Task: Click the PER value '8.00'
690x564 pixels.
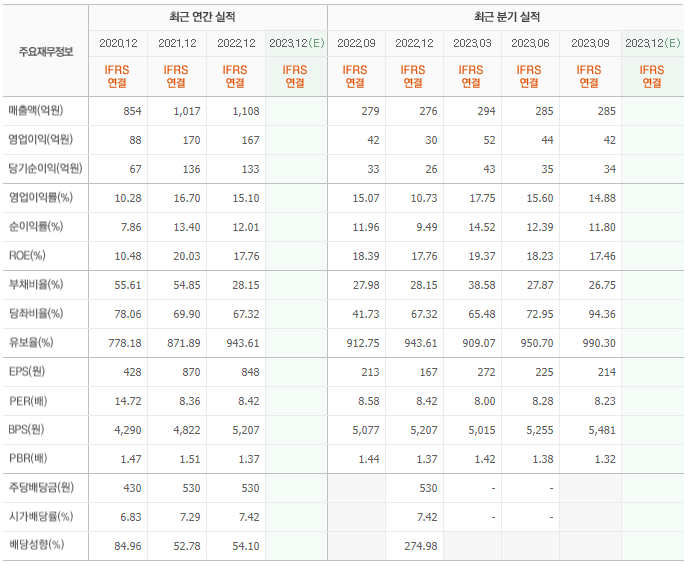Action: [485, 402]
